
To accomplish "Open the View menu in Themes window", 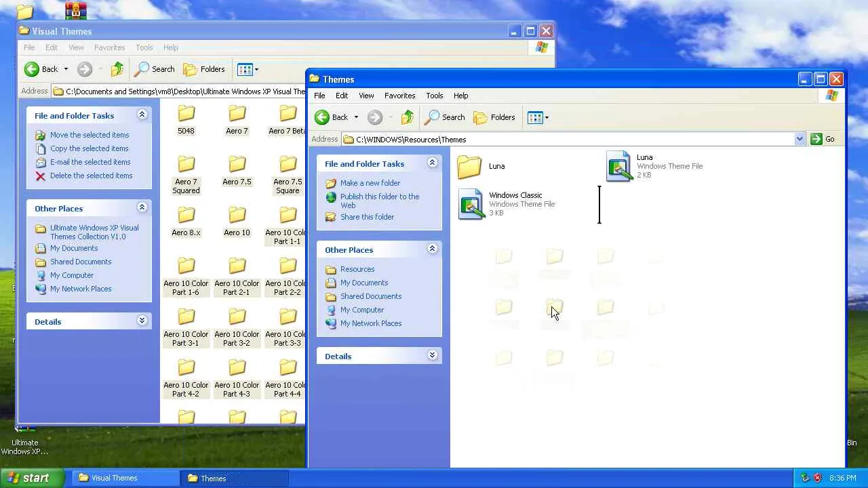I will tap(366, 96).
